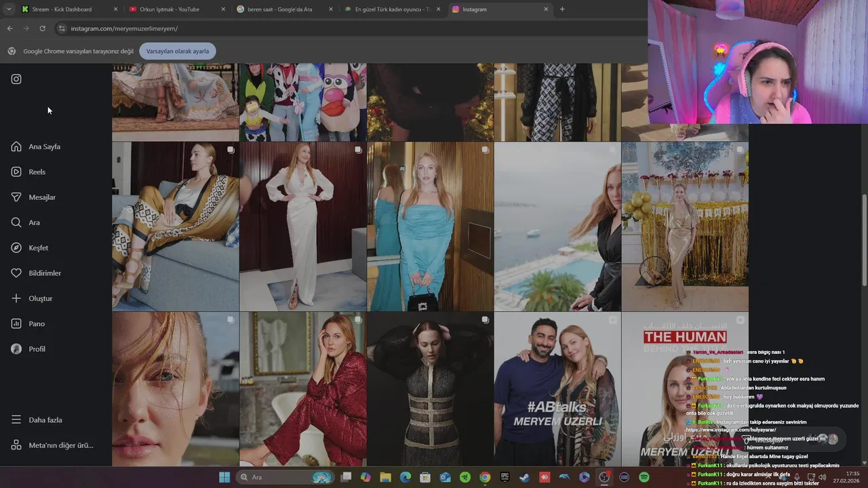Open the Reels section
Viewport: 868px width, 488px height.
(x=28, y=172)
